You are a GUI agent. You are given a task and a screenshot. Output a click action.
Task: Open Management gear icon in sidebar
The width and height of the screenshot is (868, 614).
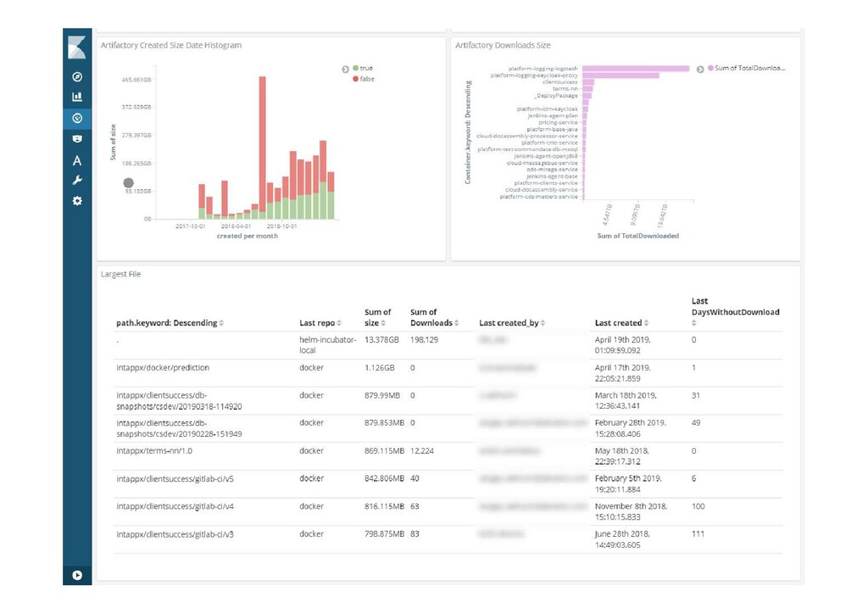(x=77, y=201)
